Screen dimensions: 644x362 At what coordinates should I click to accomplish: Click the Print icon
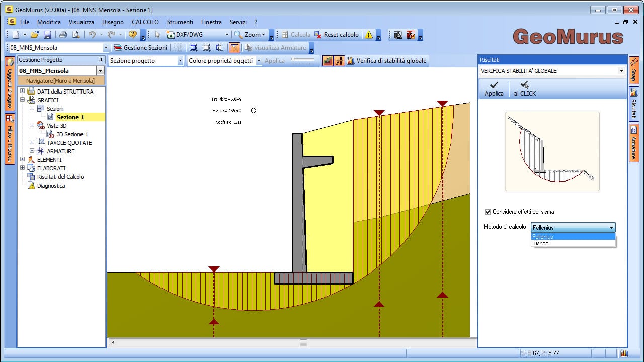(63, 35)
